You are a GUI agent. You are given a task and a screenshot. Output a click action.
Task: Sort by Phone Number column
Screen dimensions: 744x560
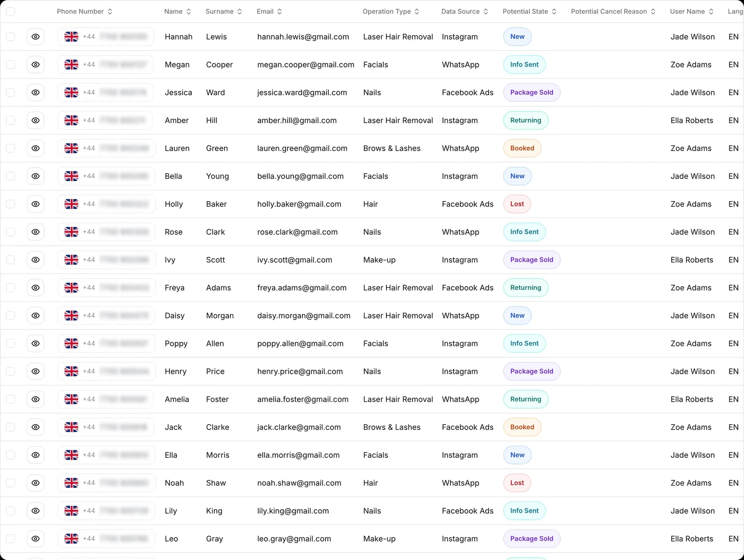84,12
